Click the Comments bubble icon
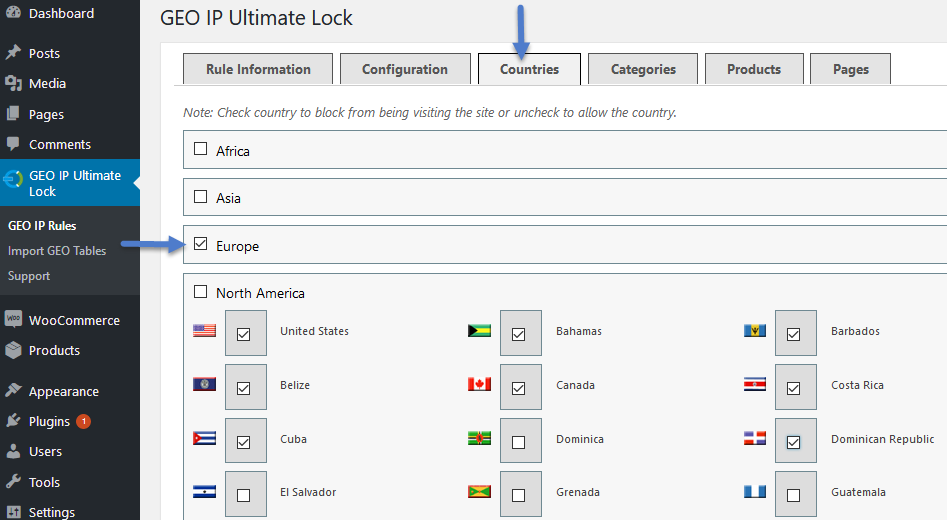 coord(13,144)
